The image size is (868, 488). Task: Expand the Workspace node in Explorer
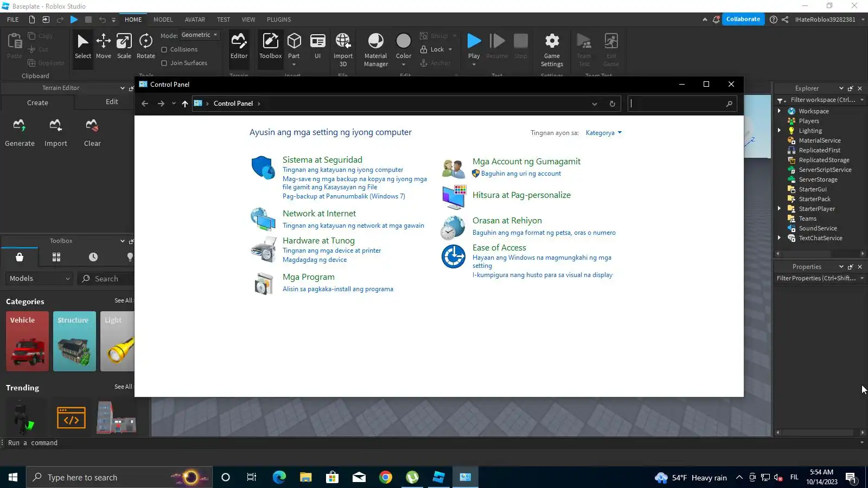(780, 111)
